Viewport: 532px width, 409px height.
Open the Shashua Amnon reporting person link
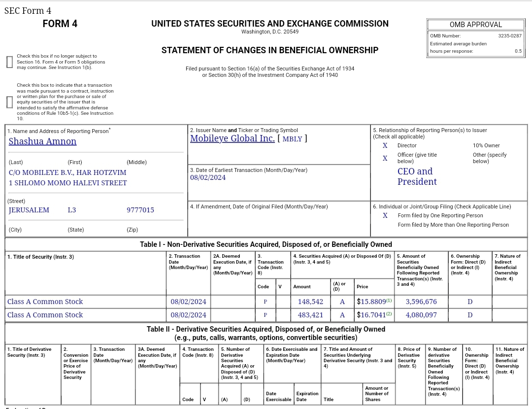(42, 141)
